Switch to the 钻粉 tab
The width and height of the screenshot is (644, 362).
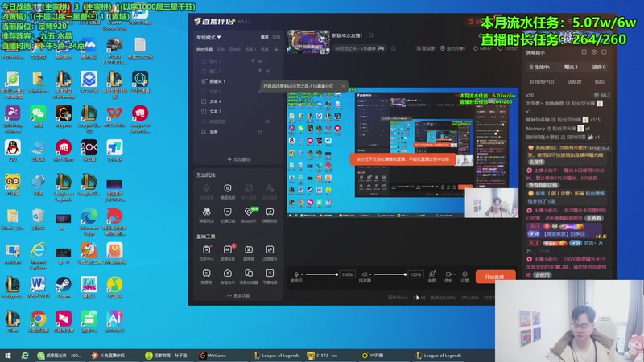coord(600,82)
